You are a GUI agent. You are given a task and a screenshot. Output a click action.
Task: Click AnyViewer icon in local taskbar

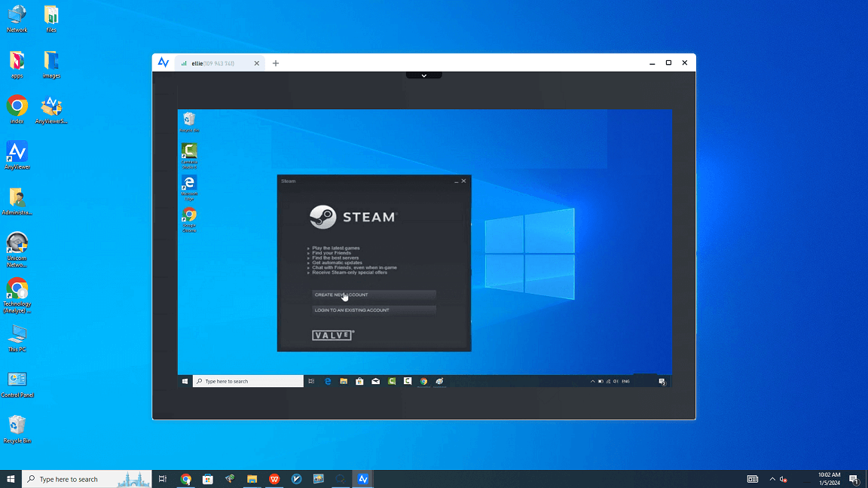(x=363, y=479)
